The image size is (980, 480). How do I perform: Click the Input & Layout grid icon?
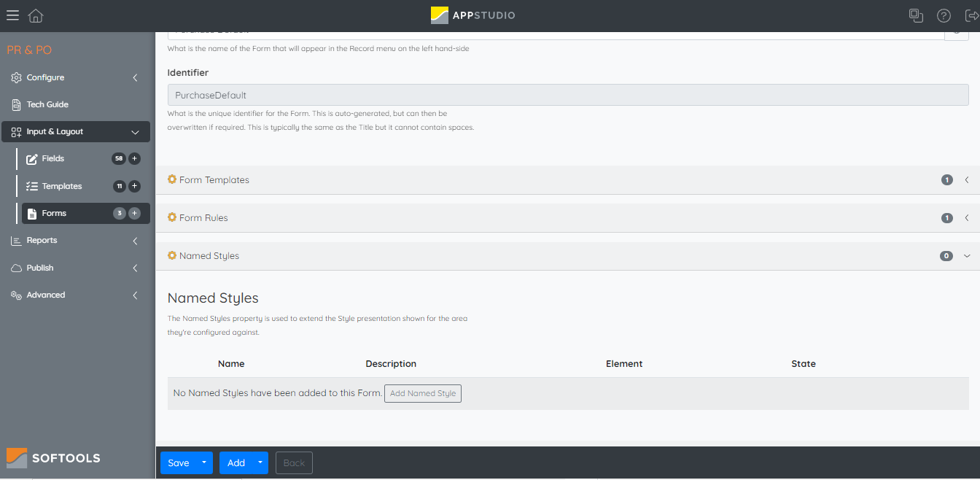[x=16, y=132]
